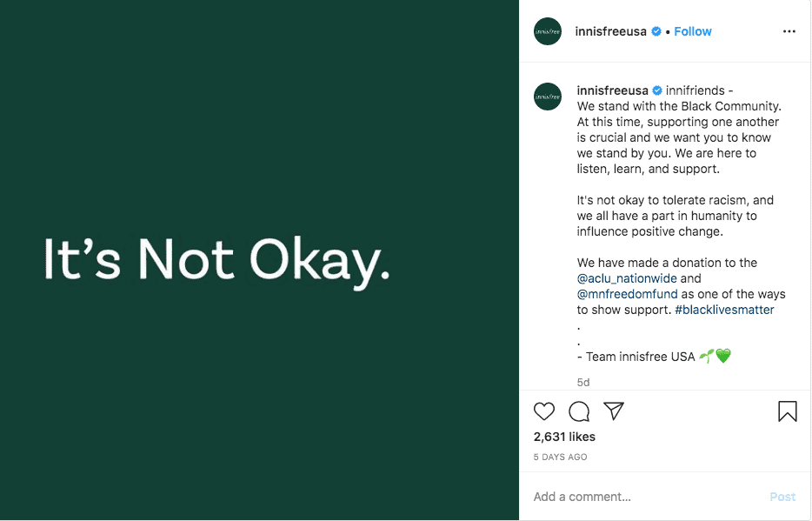
Task: Click the verified badge in the caption
Action: coord(657,90)
